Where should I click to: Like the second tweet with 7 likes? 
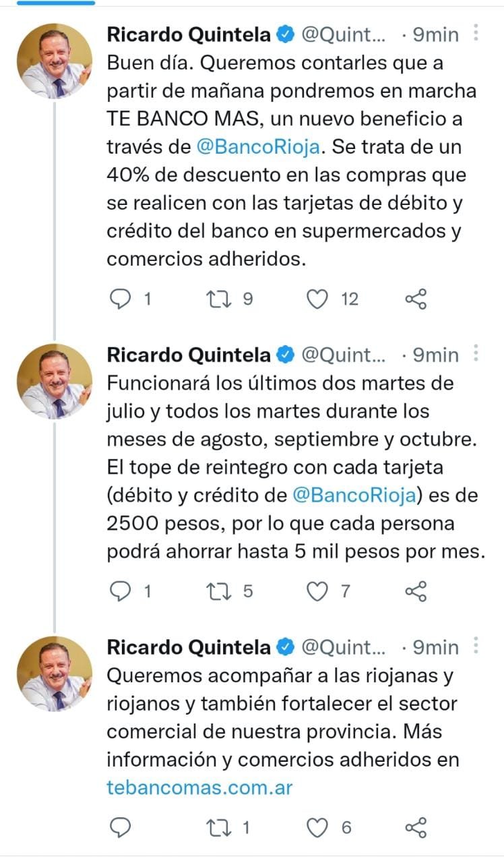tap(317, 591)
